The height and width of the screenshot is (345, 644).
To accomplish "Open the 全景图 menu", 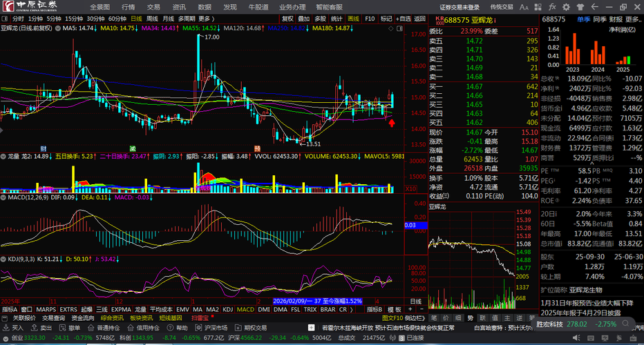I will click(100, 7).
